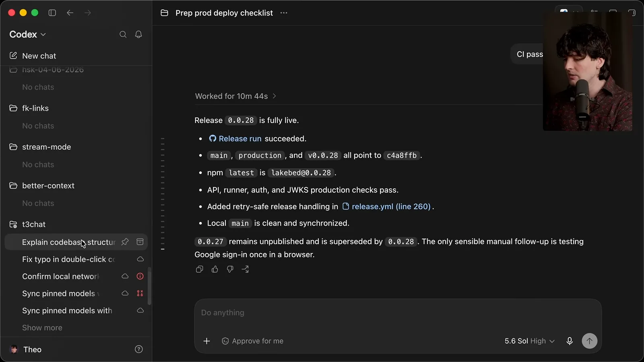Open the Fix typo in double-click chat
The height and width of the screenshot is (362, 644).
click(x=76, y=259)
